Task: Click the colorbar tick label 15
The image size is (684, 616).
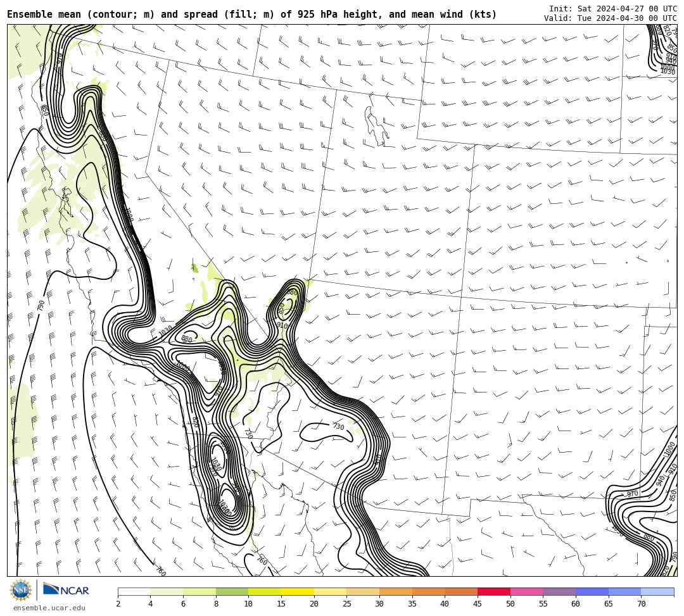Action: [281, 604]
